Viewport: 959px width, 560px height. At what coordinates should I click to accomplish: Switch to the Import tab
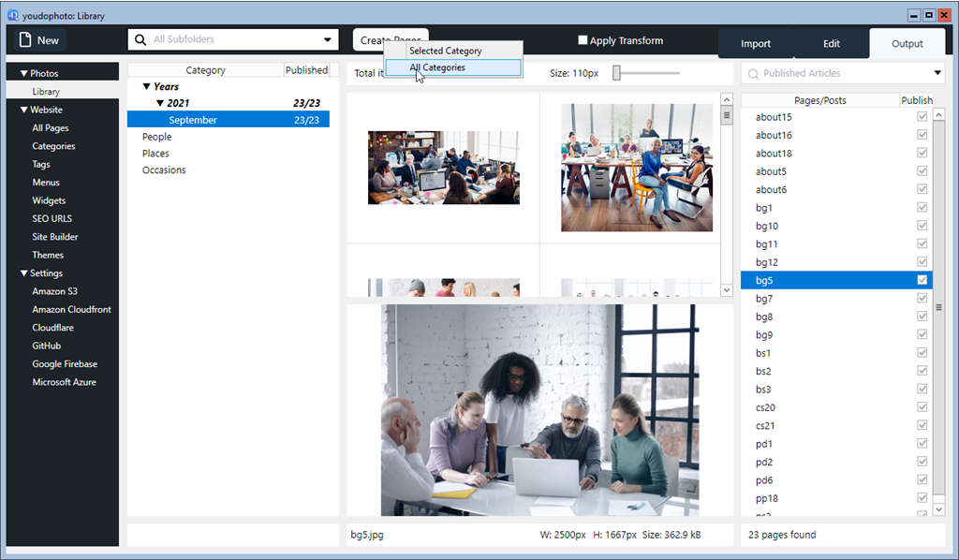click(756, 43)
